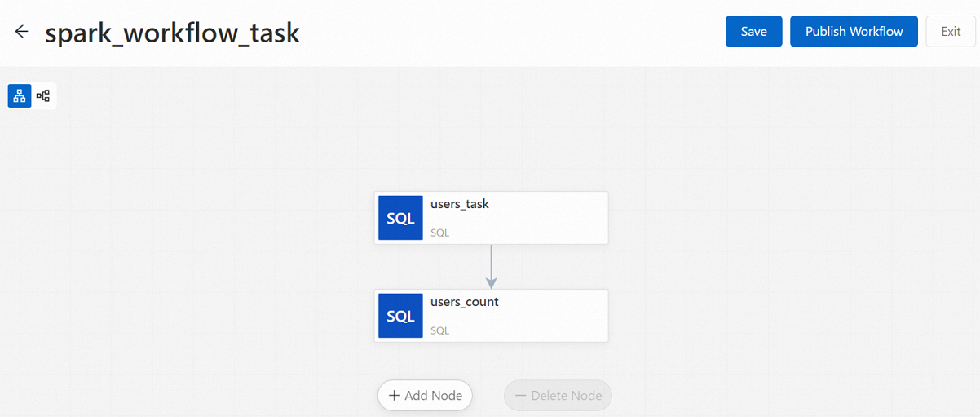Switch to the horizontal layout view

43,95
